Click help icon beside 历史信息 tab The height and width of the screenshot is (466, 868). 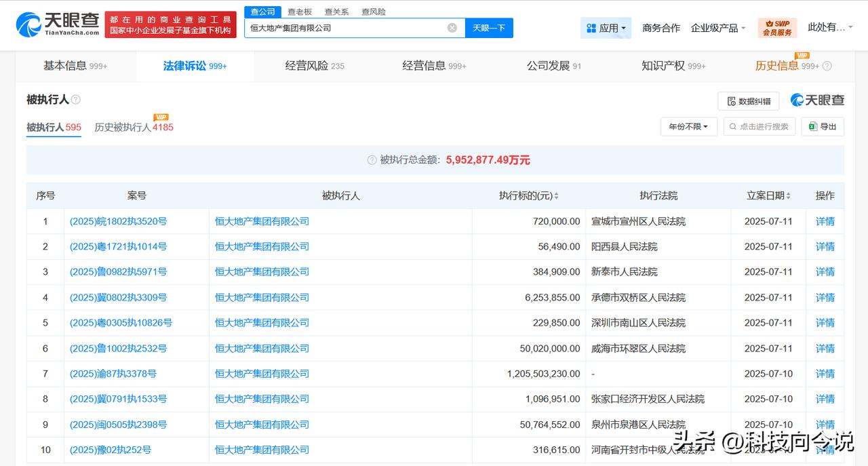[x=827, y=66]
